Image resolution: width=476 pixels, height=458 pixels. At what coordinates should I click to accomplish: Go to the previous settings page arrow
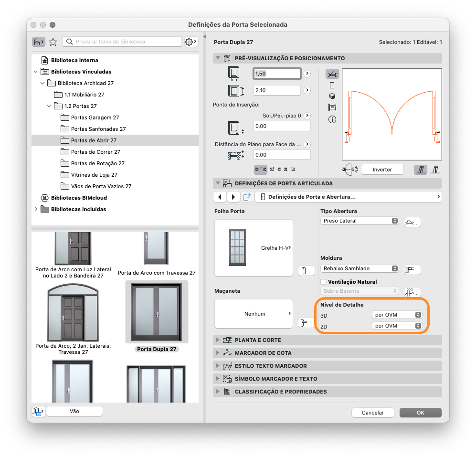coord(220,197)
